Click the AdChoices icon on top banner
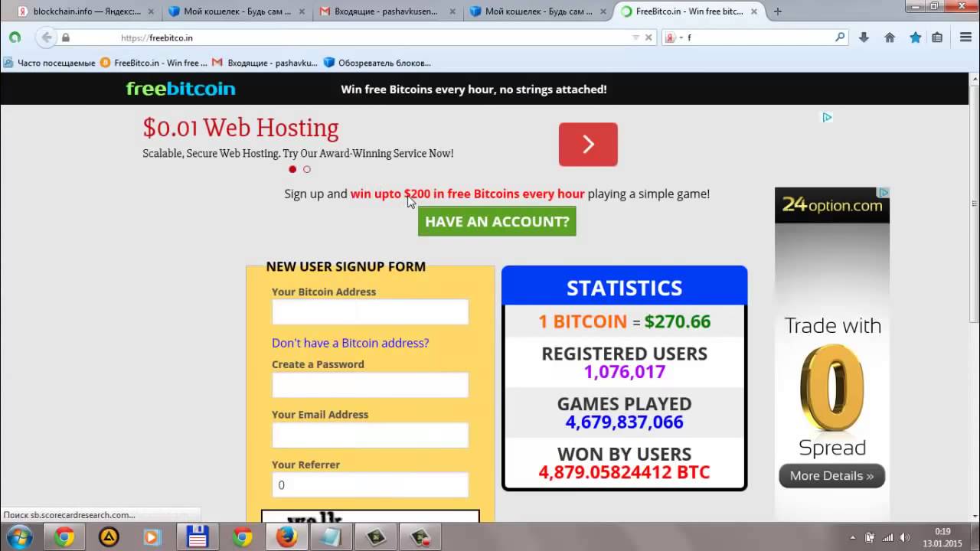The image size is (980, 551). coord(827,117)
